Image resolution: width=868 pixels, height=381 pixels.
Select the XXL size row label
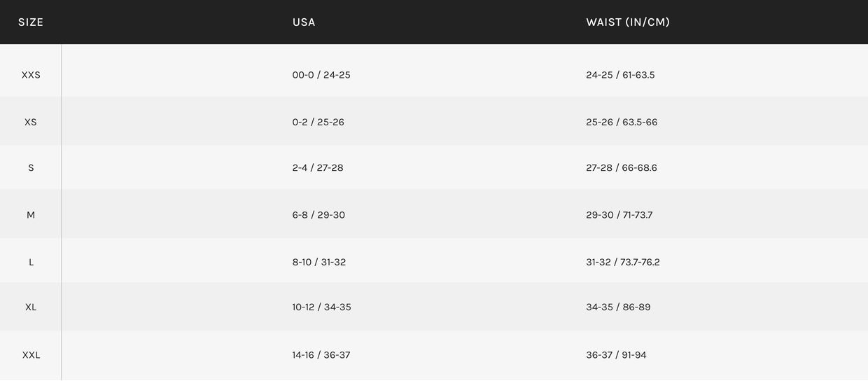tap(31, 355)
